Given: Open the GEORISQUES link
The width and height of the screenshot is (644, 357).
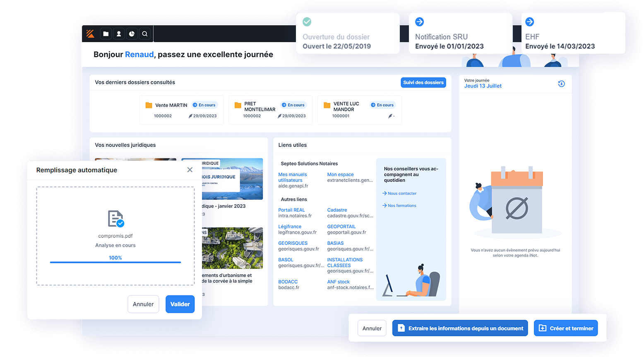Looking at the screenshot, I should [x=293, y=243].
